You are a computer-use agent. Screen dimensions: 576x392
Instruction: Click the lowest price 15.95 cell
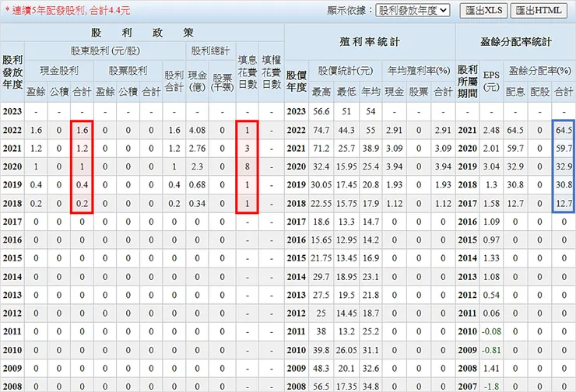coord(346,166)
